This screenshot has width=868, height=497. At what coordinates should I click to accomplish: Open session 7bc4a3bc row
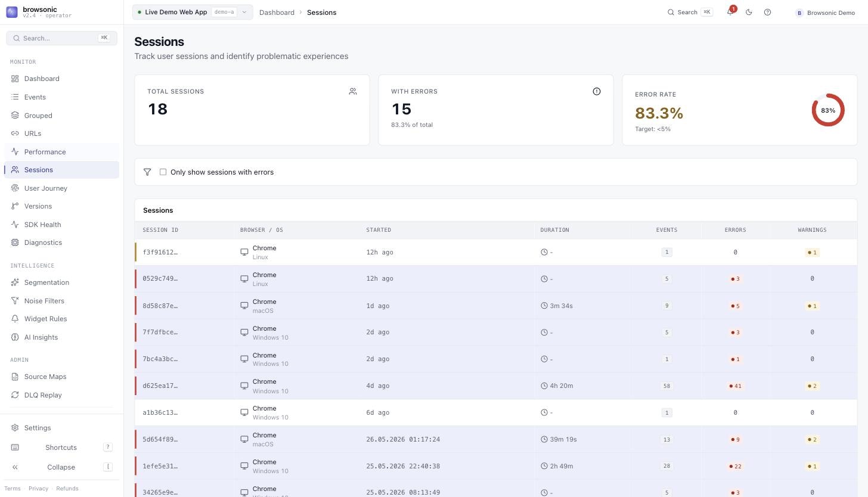coord(496,359)
